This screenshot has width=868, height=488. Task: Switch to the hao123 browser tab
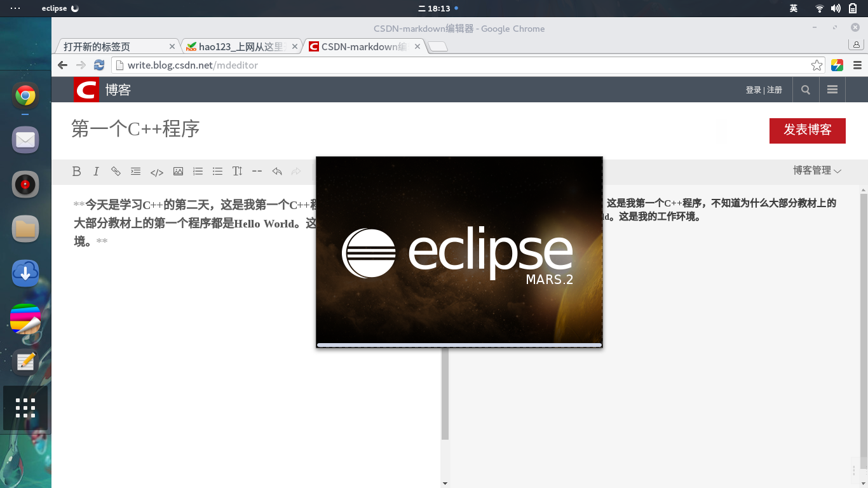tap(241, 46)
